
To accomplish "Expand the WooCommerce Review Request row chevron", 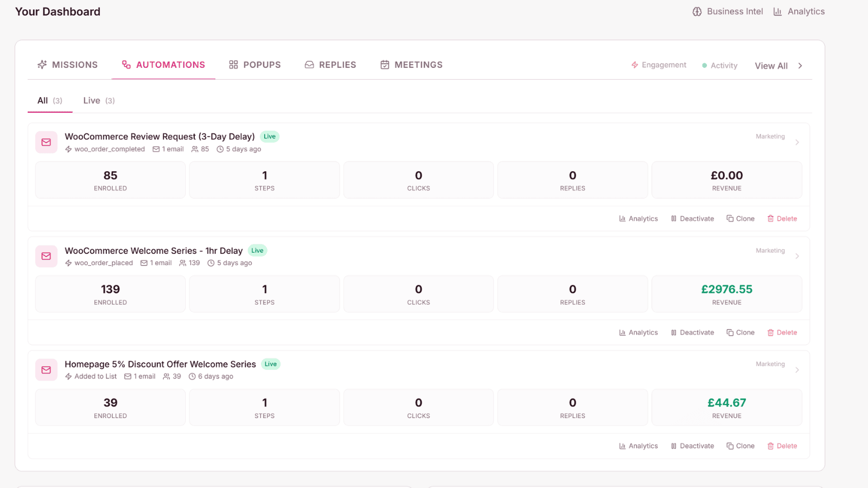I will tap(797, 142).
